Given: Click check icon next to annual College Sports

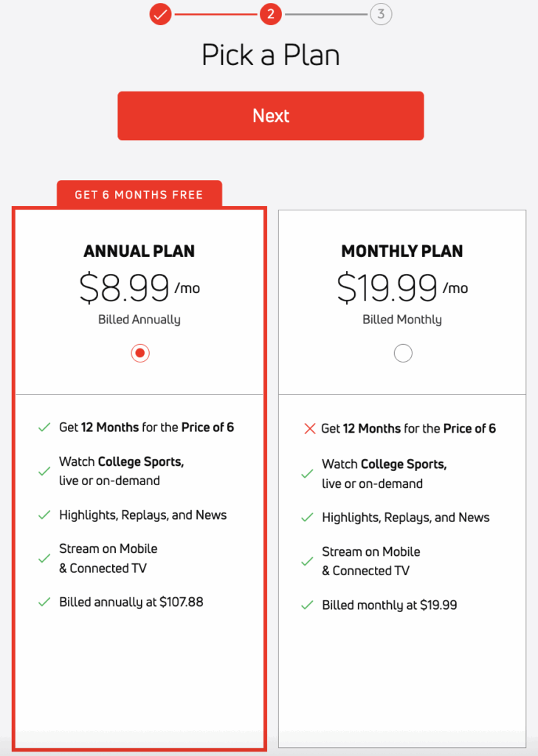Looking at the screenshot, I should 44,471.
